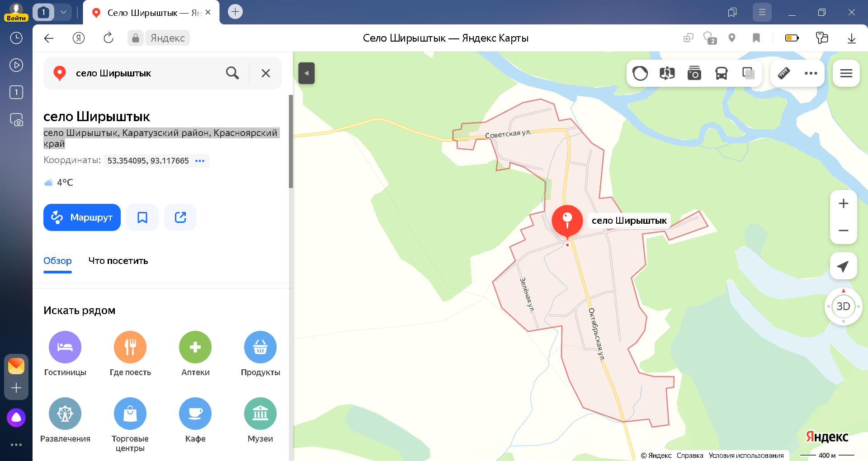This screenshot has height=461, width=868.
Task: Close the Село Ширыштык tab
Action: coord(208,12)
